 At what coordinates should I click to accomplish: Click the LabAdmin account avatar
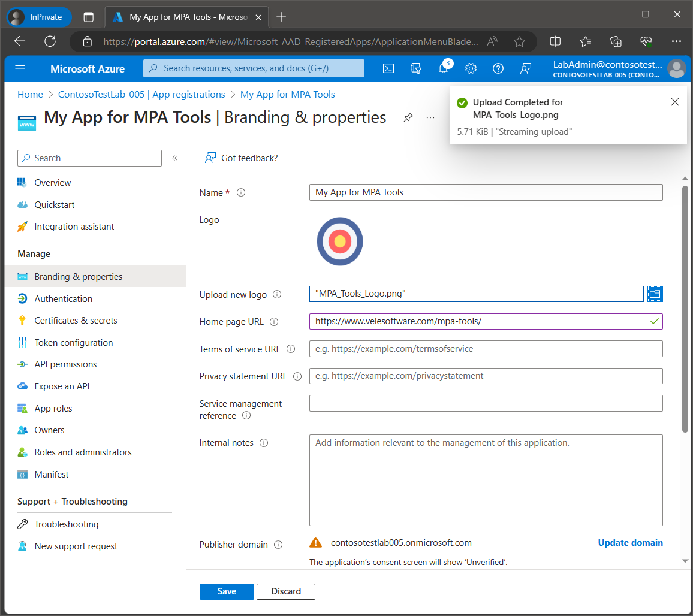pos(676,68)
